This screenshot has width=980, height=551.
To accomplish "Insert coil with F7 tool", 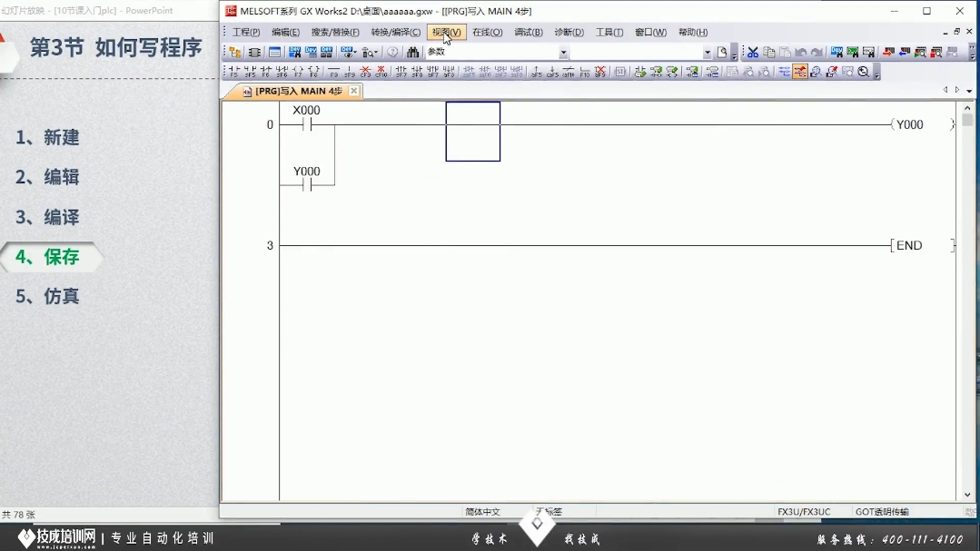I will (x=298, y=72).
